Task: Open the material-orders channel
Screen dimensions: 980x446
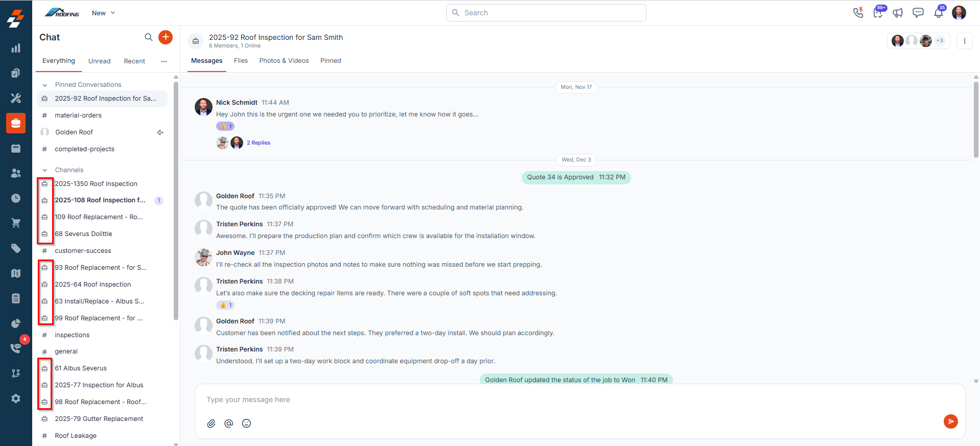Action: [102, 115]
